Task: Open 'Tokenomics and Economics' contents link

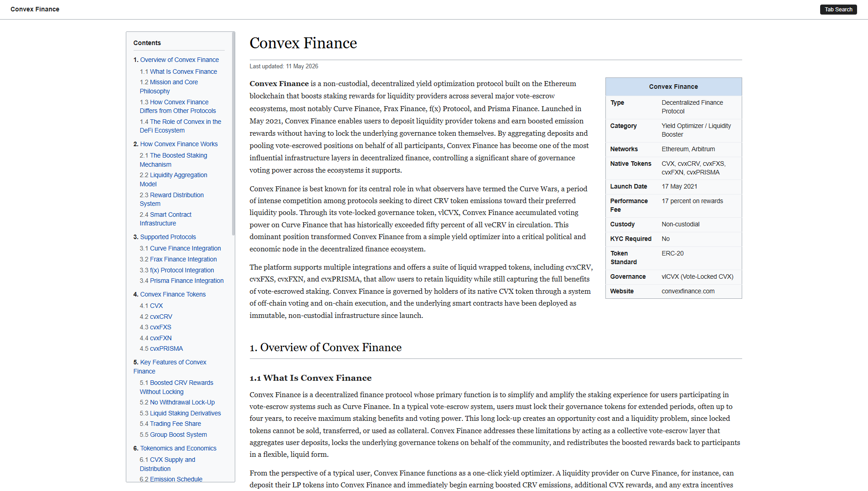Action: pyautogui.click(x=178, y=448)
